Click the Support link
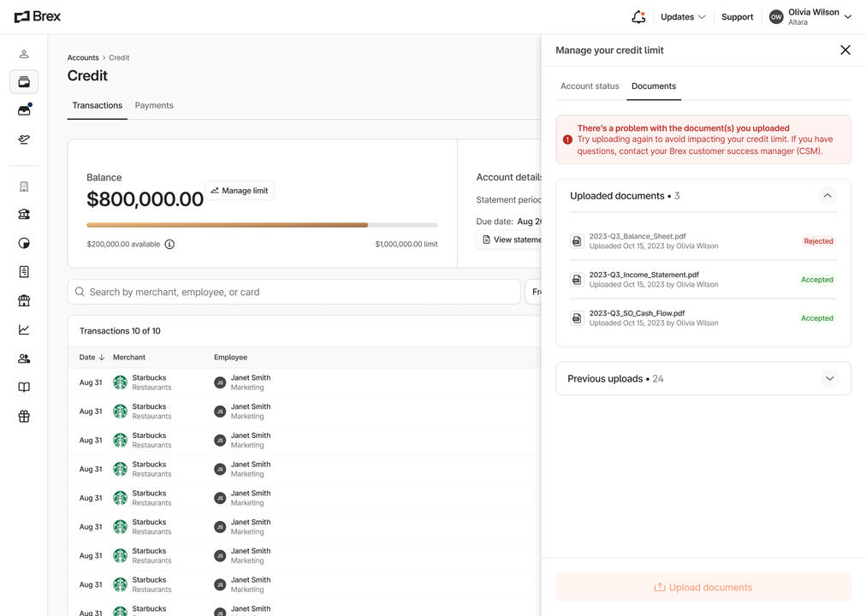866x616 pixels. tap(737, 17)
